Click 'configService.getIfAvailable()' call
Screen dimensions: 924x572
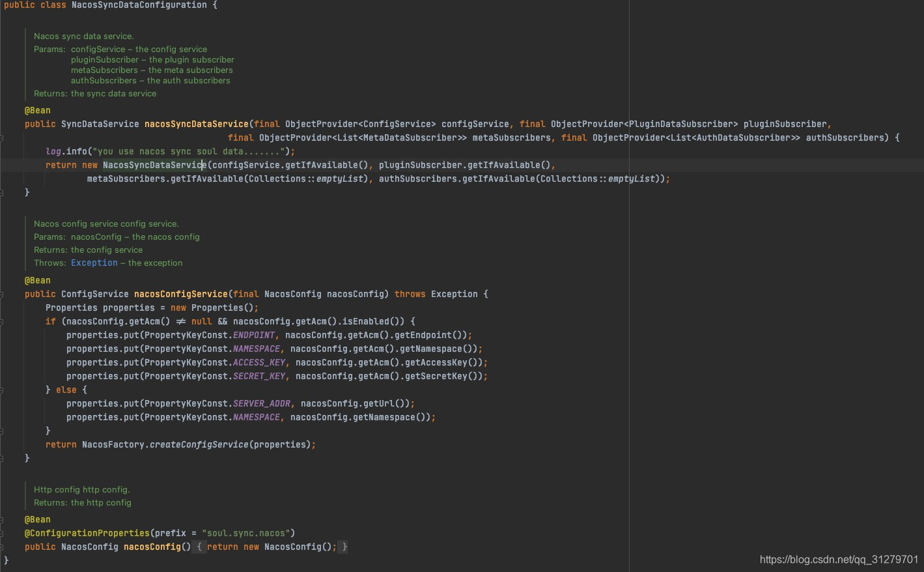tap(290, 165)
